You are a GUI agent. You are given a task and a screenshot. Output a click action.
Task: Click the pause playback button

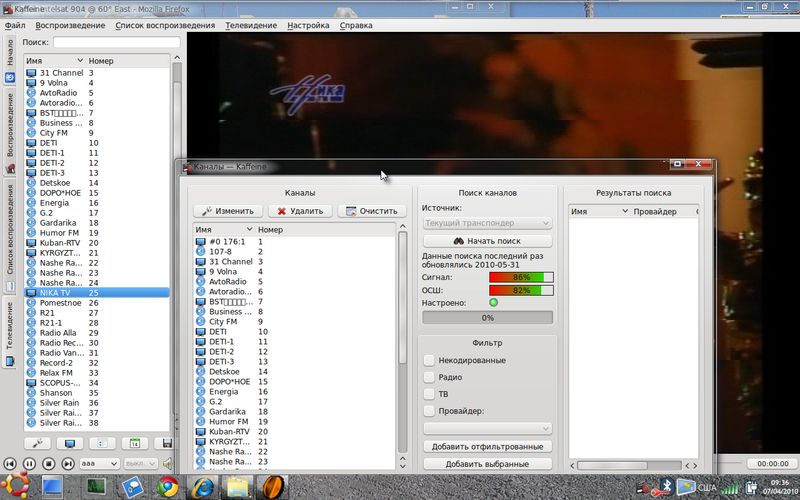(x=29, y=464)
